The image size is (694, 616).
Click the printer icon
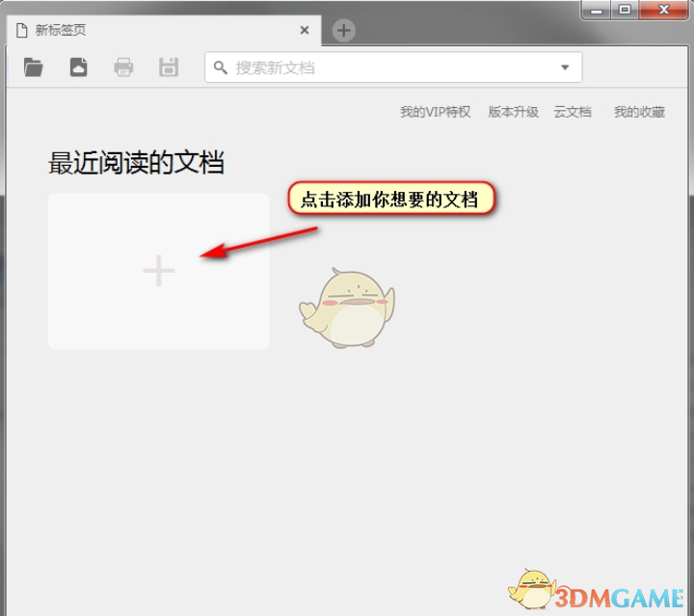point(123,67)
